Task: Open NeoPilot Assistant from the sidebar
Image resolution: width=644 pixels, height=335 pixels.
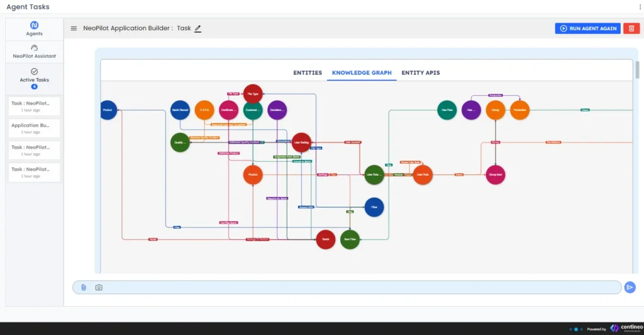Action: pos(34,52)
